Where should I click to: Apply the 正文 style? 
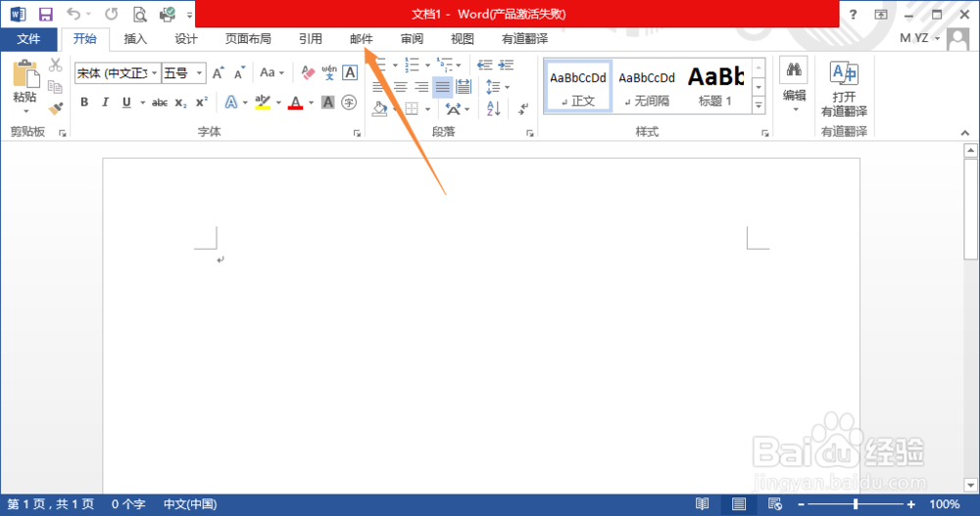pyautogui.click(x=578, y=87)
